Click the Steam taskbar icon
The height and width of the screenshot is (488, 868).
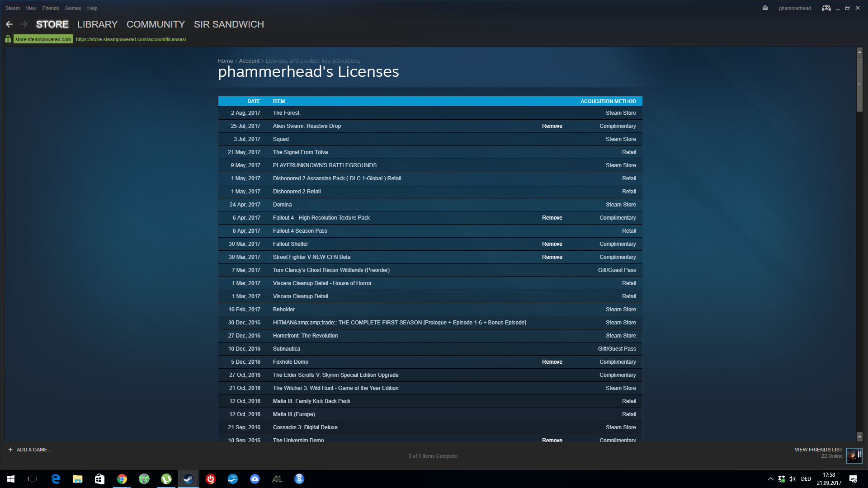pos(188,479)
